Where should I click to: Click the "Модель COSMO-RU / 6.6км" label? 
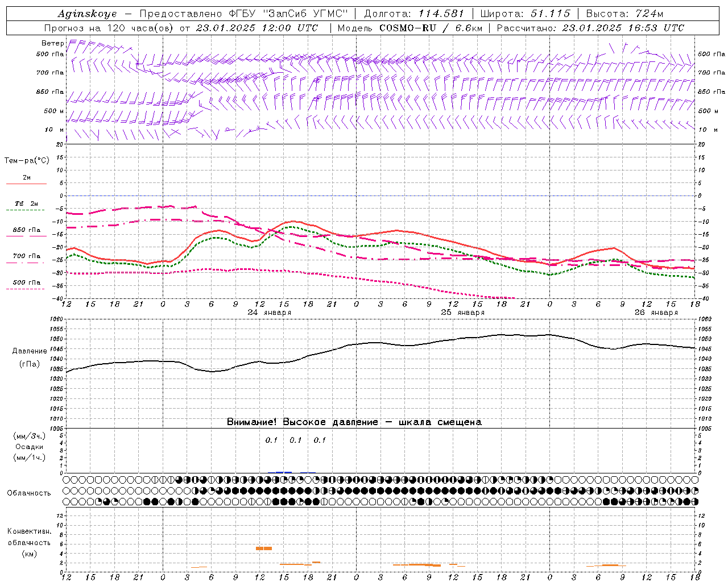tap(409, 27)
